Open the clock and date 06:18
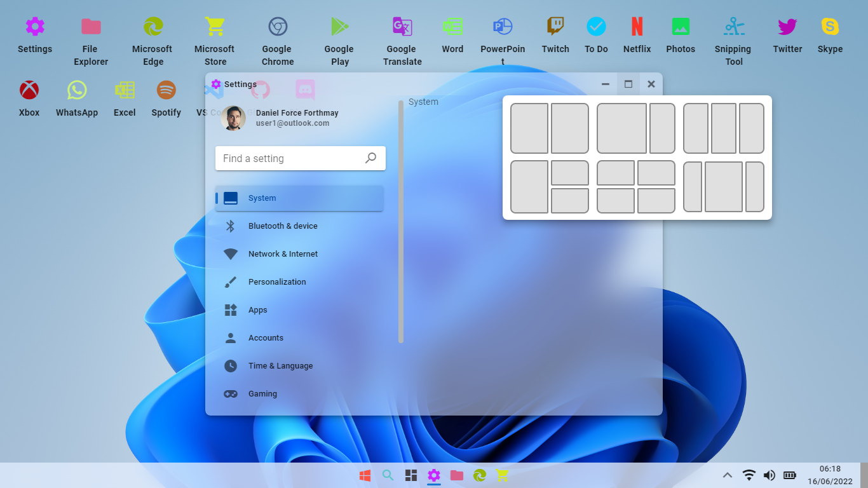 tap(830, 475)
